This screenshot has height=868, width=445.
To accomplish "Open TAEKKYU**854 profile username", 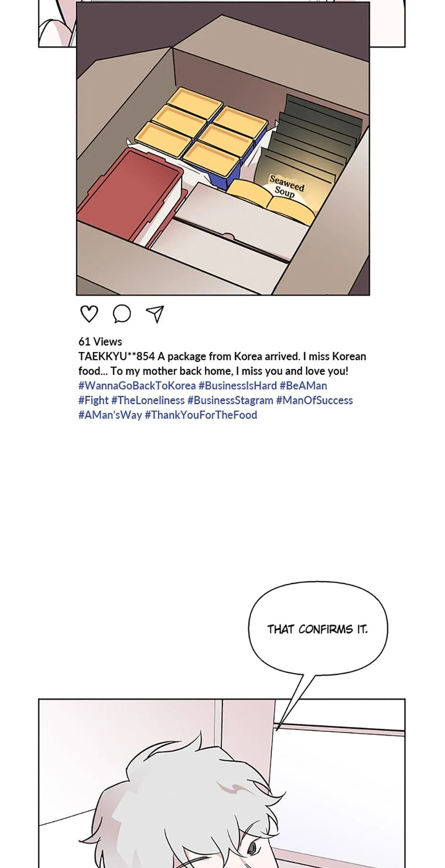I will coord(116,356).
